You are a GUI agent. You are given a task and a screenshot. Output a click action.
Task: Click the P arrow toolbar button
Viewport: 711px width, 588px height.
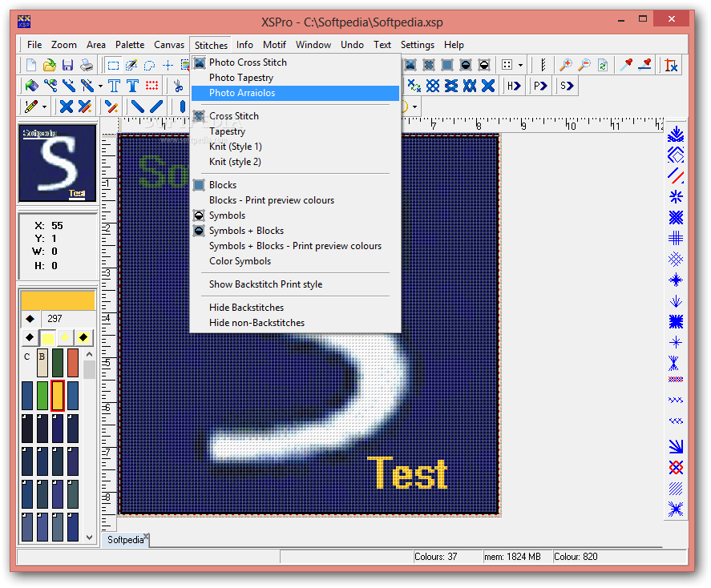[x=540, y=86]
